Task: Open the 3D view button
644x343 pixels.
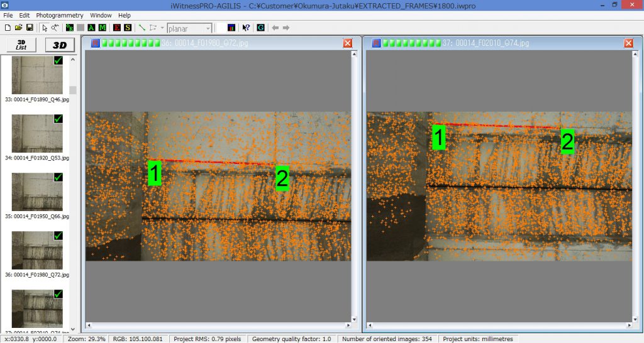Action: tap(60, 45)
